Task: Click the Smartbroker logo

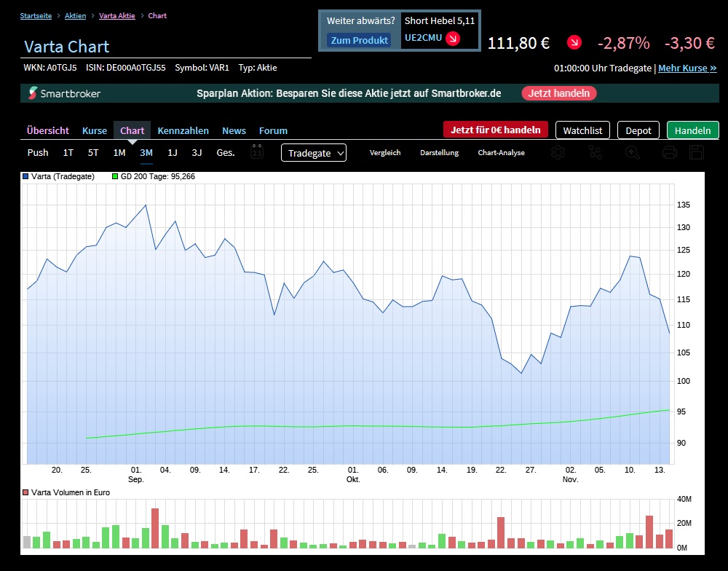Action: (x=65, y=93)
